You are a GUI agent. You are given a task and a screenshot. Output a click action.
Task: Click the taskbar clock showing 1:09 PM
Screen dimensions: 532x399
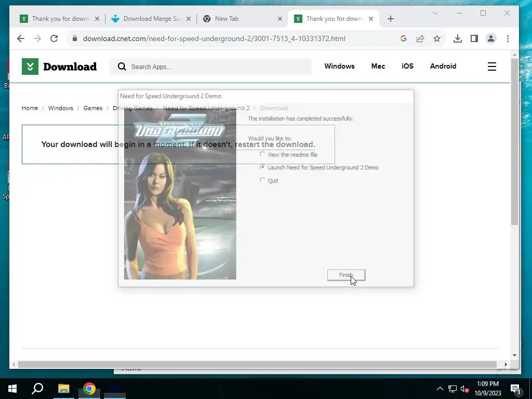click(x=487, y=389)
